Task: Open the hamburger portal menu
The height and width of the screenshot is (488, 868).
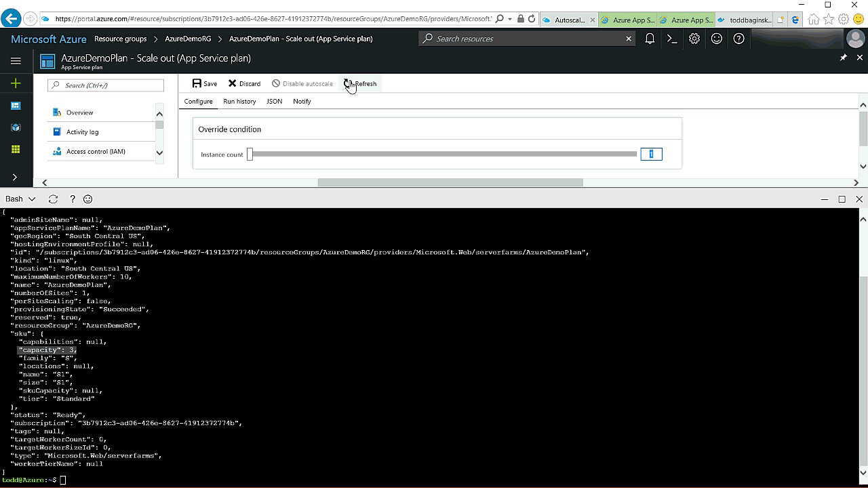Action: point(16,61)
